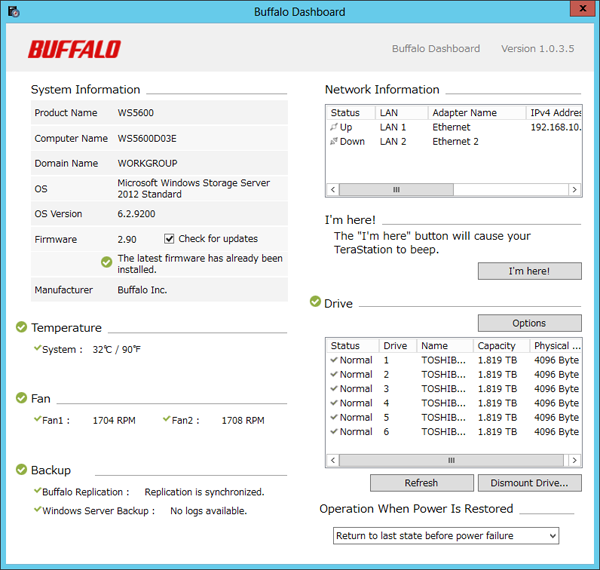600x570 pixels.
Task: Toggle the Check for updates checkbox
Action: pyautogui.click(x=170, y=239)
